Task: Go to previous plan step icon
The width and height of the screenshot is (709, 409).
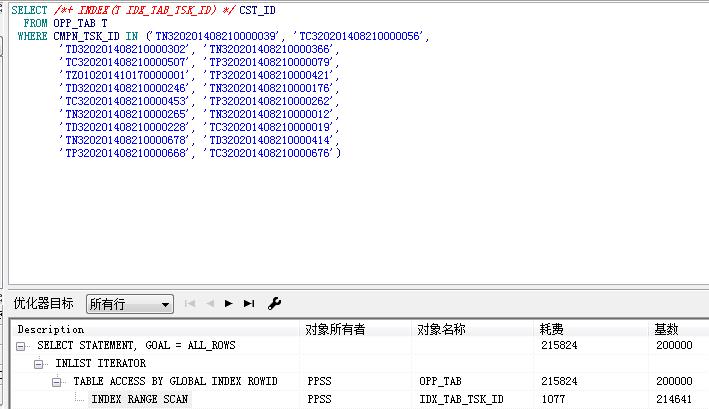Action: coord(210,303)
